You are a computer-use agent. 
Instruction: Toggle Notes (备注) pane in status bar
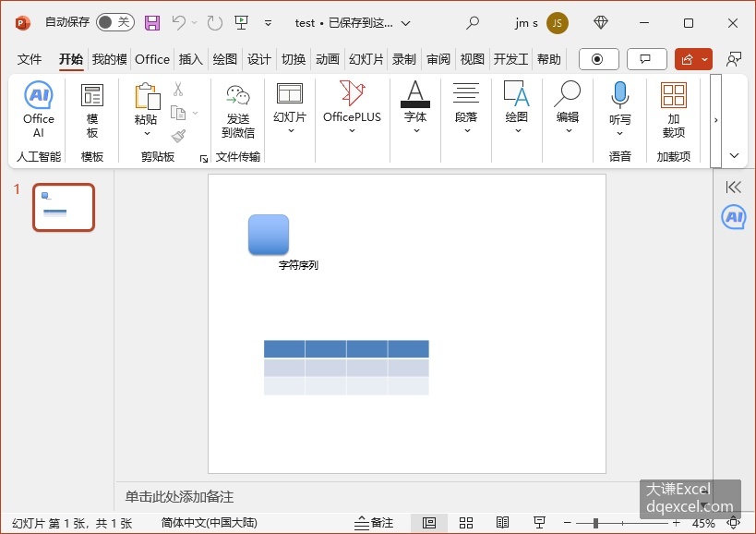374,523
